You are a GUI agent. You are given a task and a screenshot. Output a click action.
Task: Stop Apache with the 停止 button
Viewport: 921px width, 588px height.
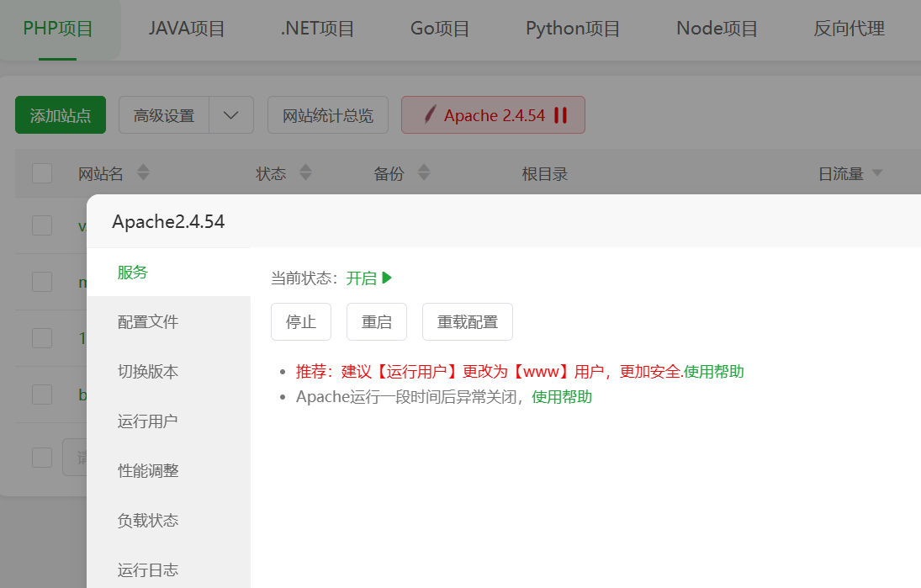point(300,321)
